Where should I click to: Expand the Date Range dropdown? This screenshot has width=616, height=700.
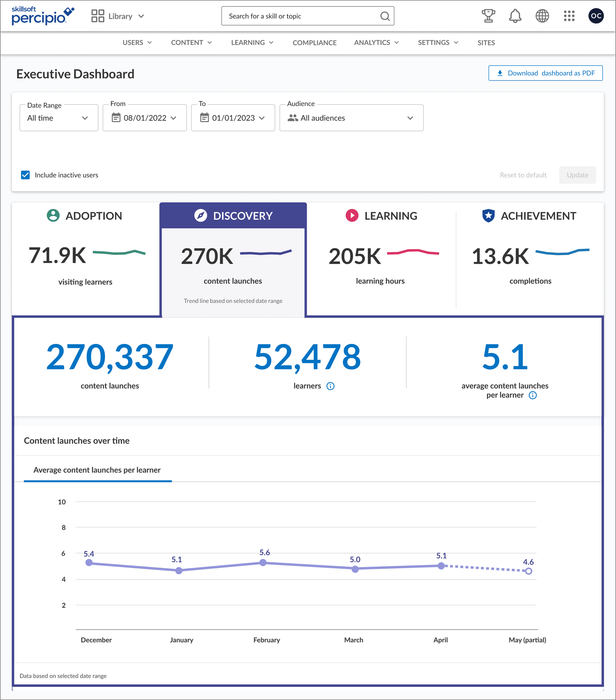59,118
